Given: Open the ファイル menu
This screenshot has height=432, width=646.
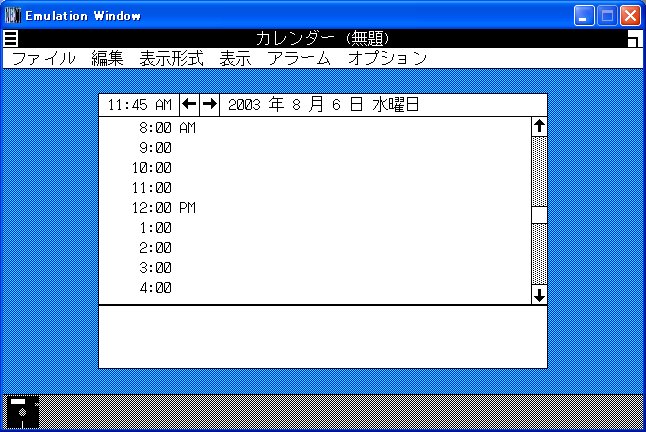Looking at the screenshot, I should tap(43, 58).
